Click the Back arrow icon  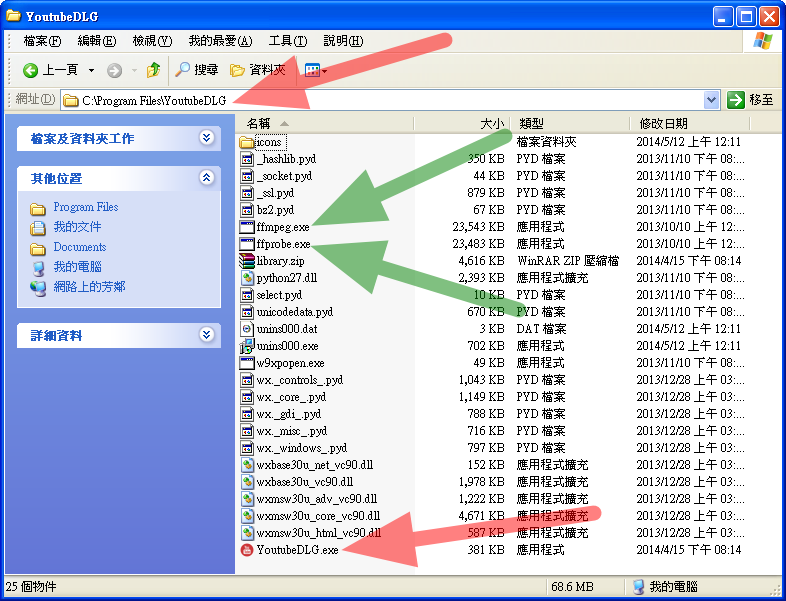(30, 70)
